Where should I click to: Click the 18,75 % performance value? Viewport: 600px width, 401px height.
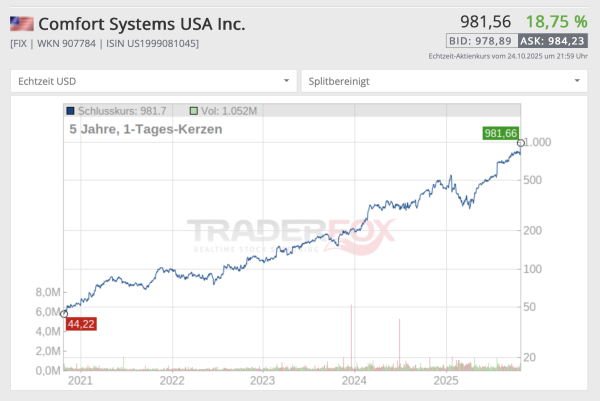point(556,21)
